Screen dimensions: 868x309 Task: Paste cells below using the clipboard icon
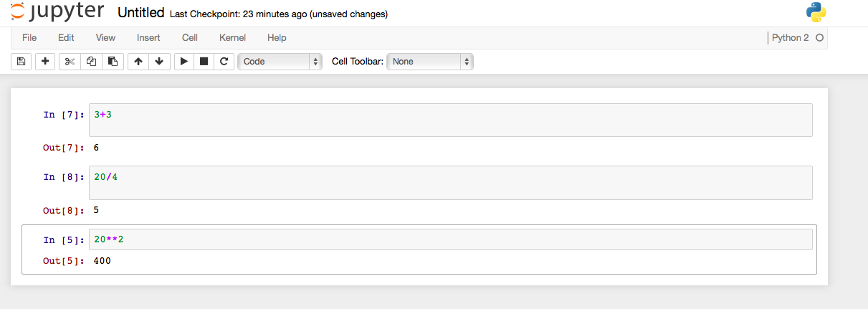tap(113, 62)
